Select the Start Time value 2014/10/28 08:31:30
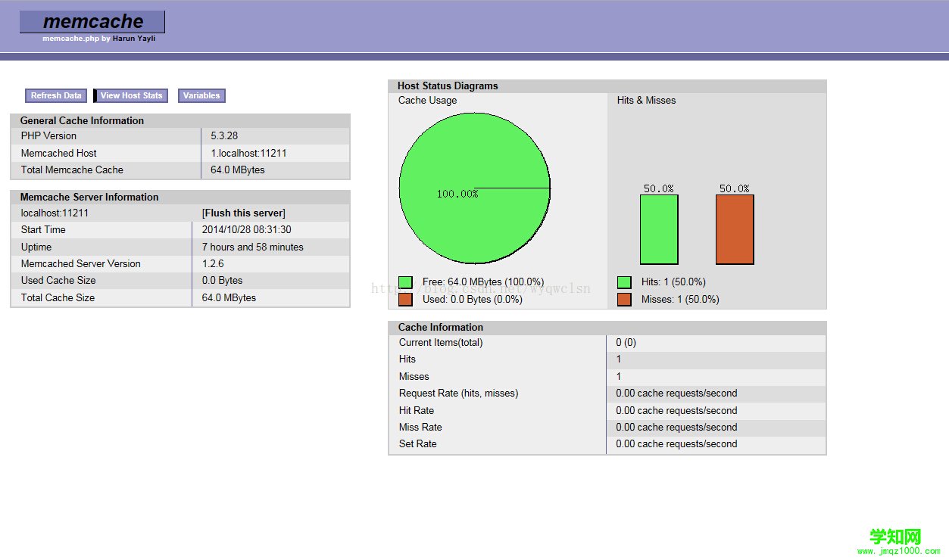The width and height of the screenshot is (949, 560). click(x=247, y=230)
